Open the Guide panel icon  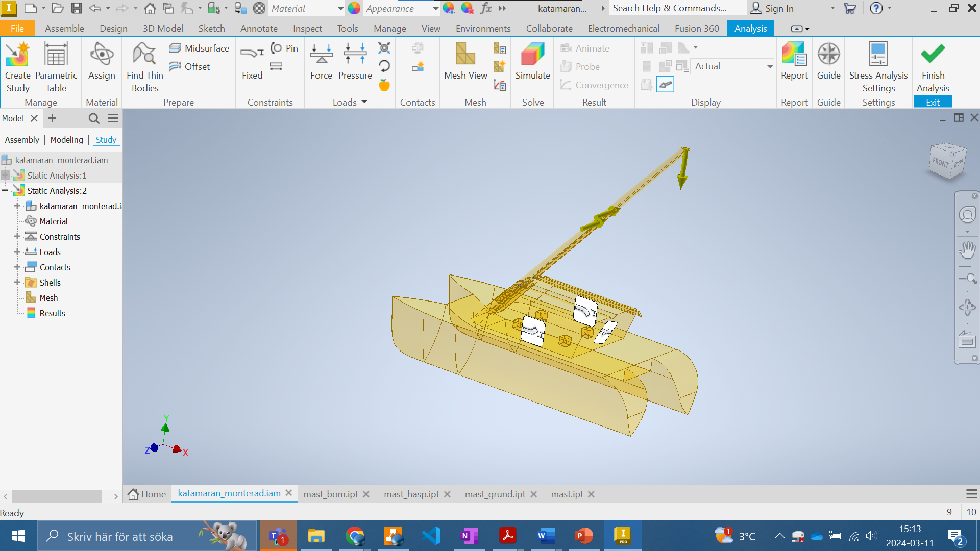click(828, 61)
